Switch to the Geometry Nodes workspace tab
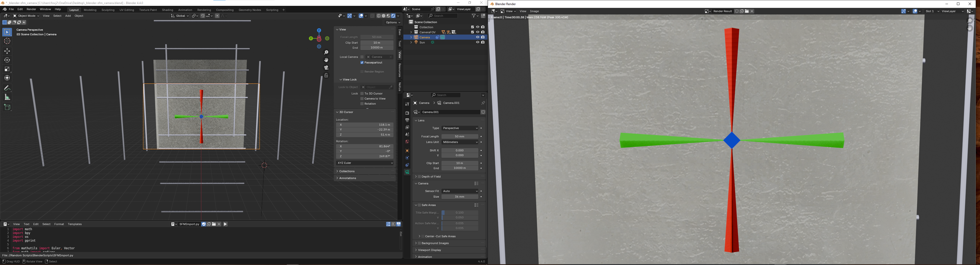The height and width of the screenshot is (265, 980). pyautogui.click(x=250, y=10)
